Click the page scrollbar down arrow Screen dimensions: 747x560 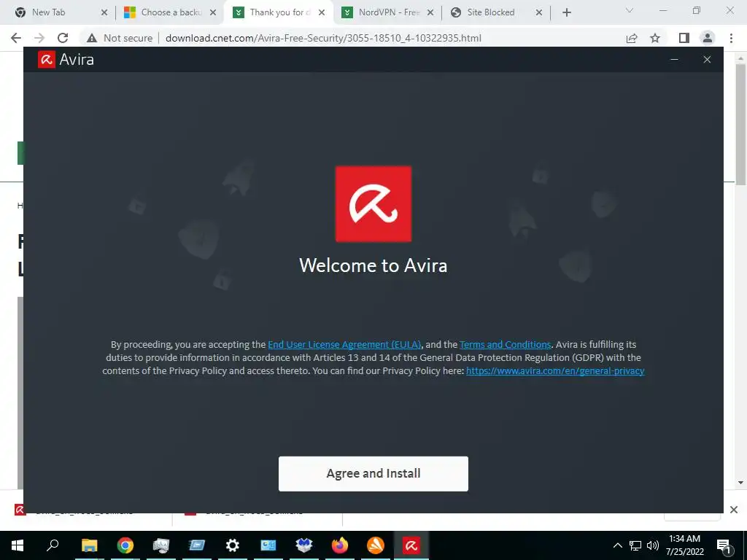pos(741,483)
